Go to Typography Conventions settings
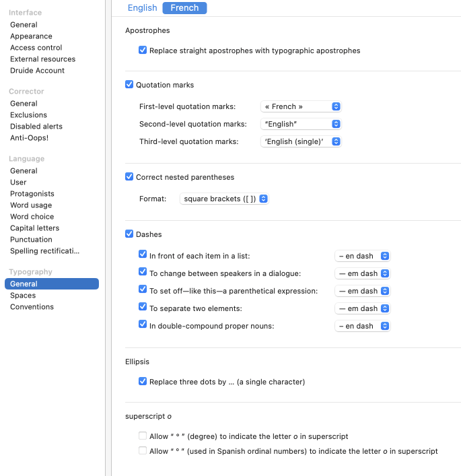Screen dimensions: 461x476 (x=32, y=307)
